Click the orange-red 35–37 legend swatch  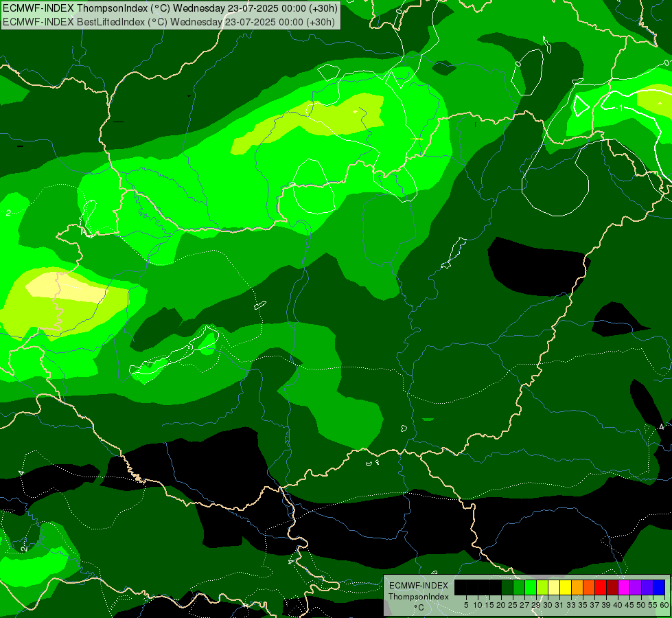click(x=589, y=587)
